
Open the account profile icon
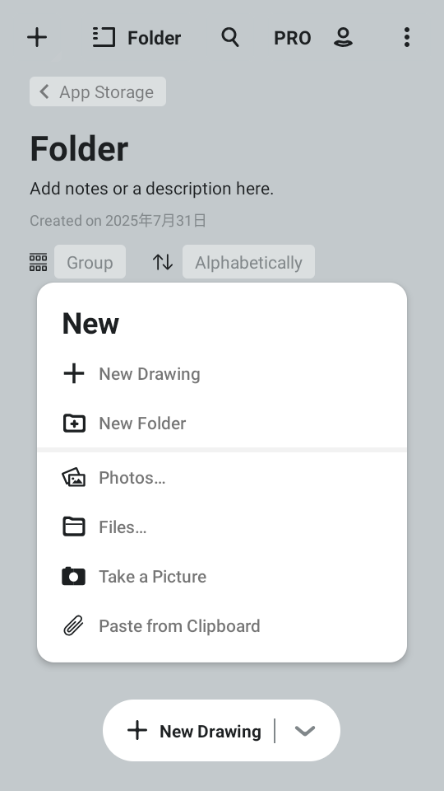tap(343, 37)
